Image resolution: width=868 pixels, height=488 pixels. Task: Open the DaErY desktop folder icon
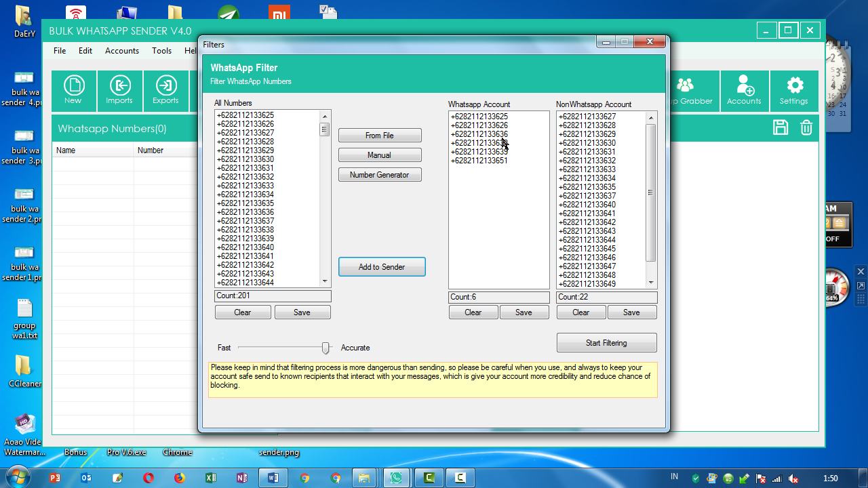click(24, 20)
